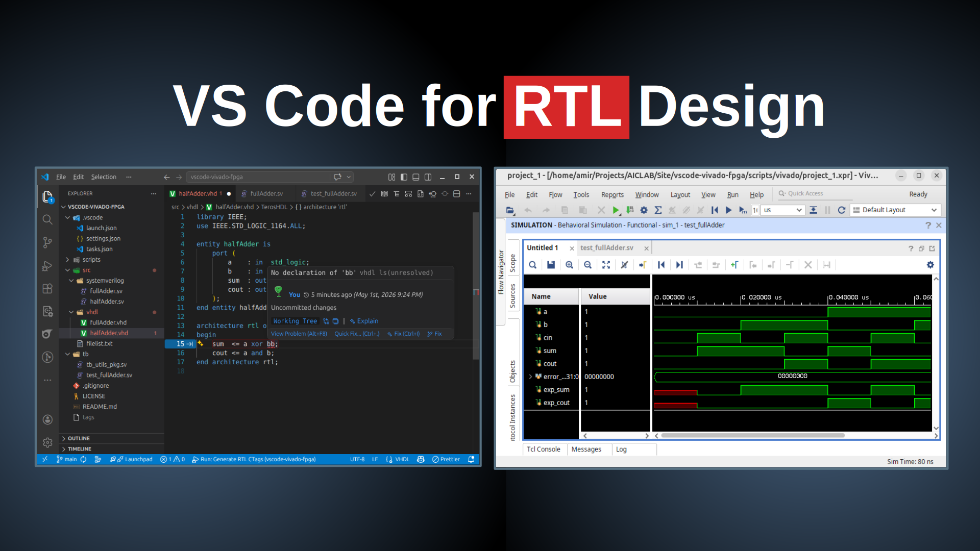Expand the TIMELINE section

[112, 449]
